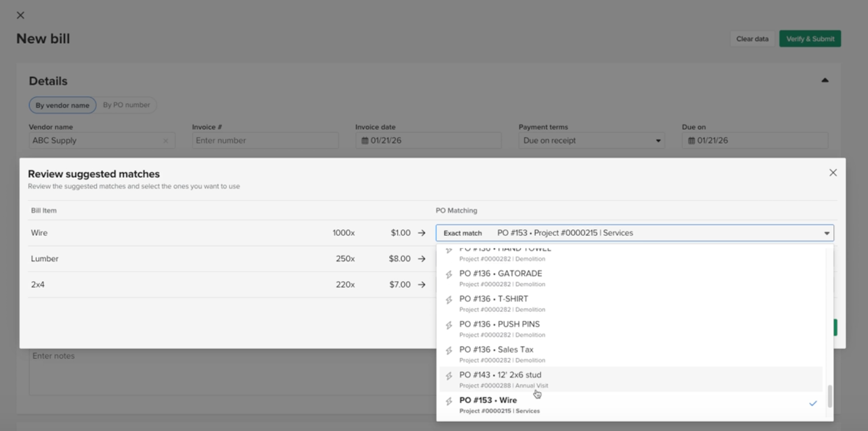Click the arrow icon in the 2x4 row
The width and height of the screenshot is (868, 431).
click(x=422, y=285)
